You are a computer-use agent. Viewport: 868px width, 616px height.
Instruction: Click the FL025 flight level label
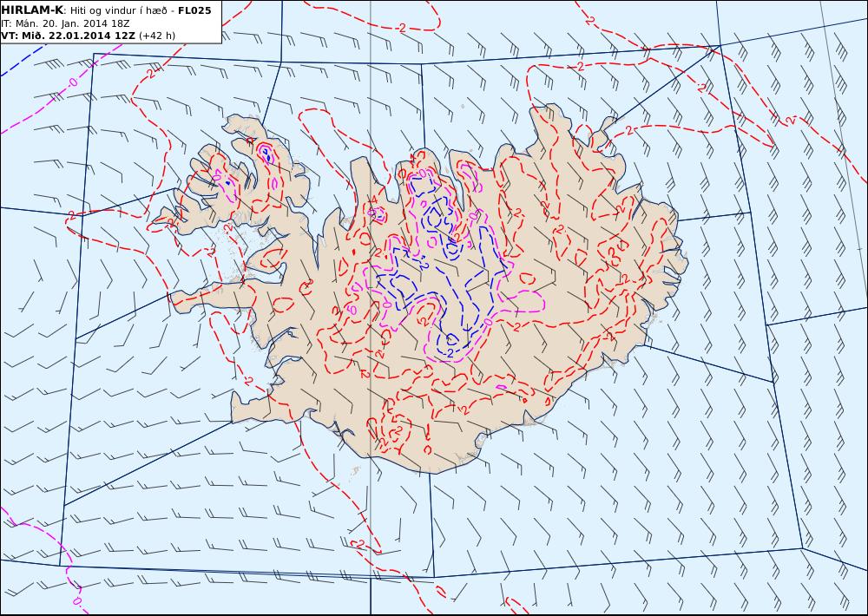click(194, 10)
